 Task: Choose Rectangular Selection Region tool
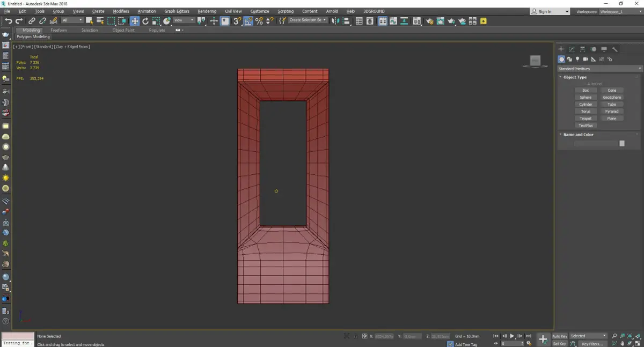[x=111, y=21]
